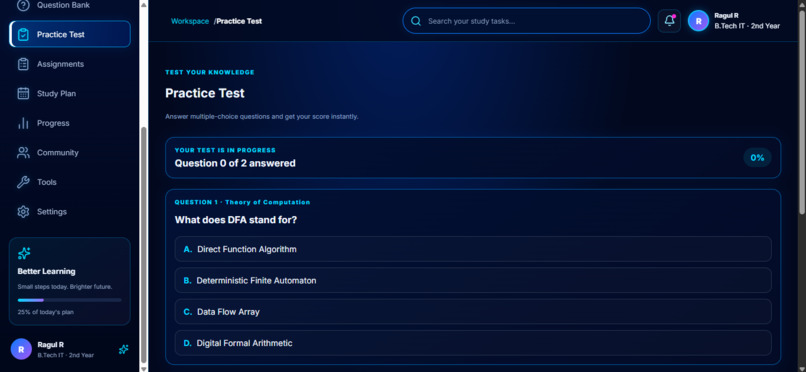This screenshot has height=372, width=806.
Task: Click sidebar bottom avatar R
Action: tap(21, 349)
